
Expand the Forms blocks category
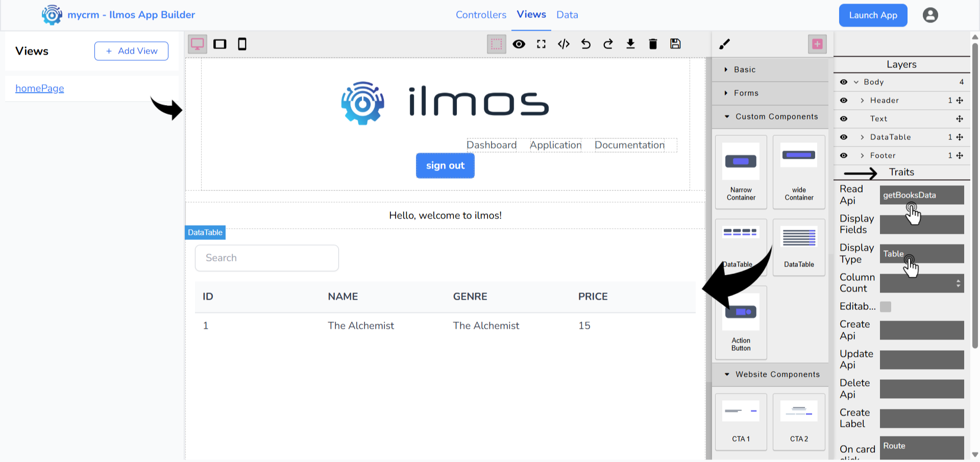(770, 93)
